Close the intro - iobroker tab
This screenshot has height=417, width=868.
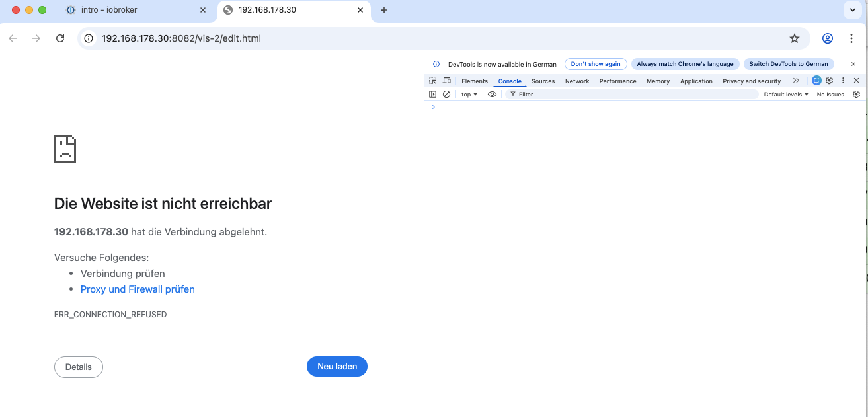[x=204, y=10]
